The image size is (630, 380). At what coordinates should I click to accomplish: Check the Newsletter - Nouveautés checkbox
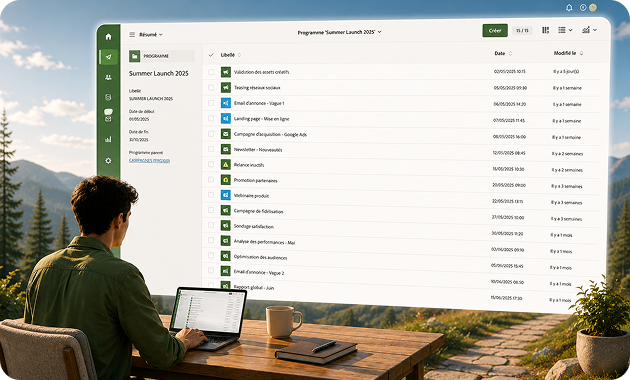211,149
